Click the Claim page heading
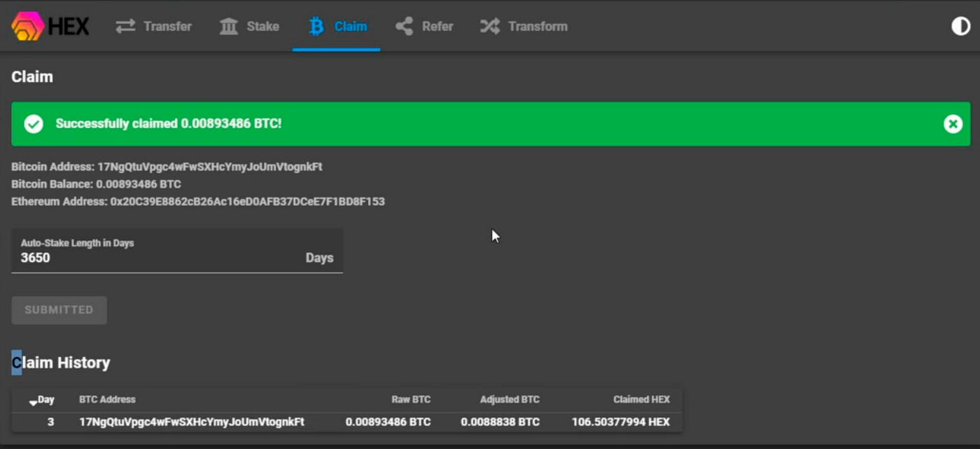Screen dimensions: 980x449 [x=32, y=77]
